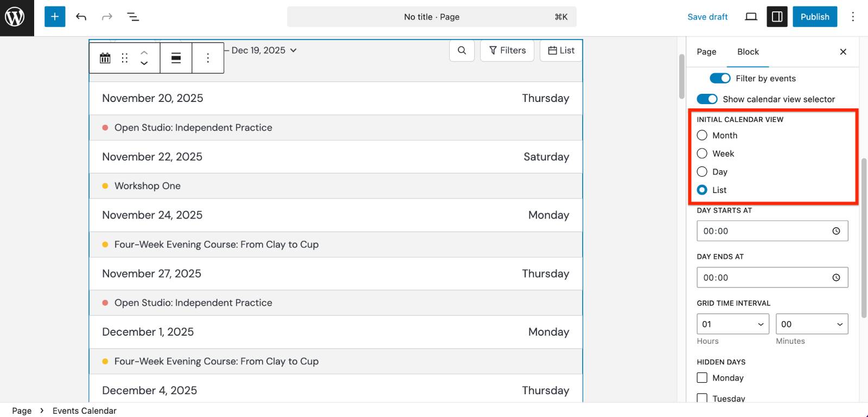
Task: Select the calendar block icon in the block toolbar
Action: pos(105,57)
